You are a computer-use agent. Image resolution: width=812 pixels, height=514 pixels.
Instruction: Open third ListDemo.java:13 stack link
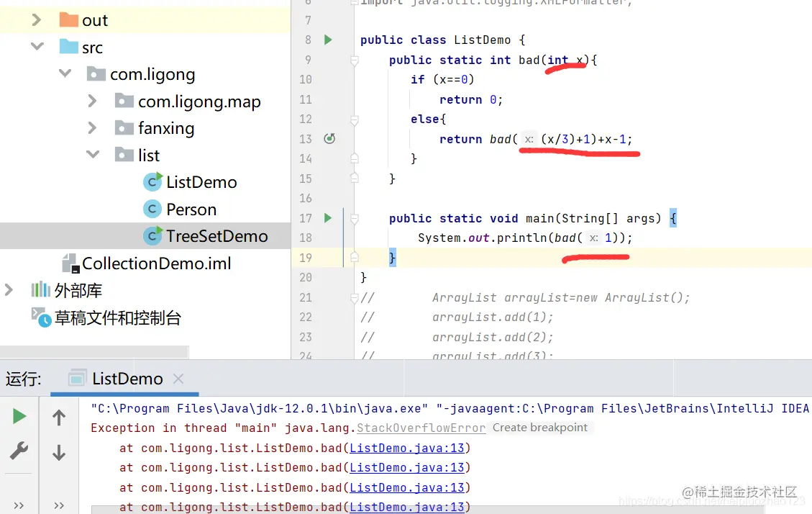(407, 487)
